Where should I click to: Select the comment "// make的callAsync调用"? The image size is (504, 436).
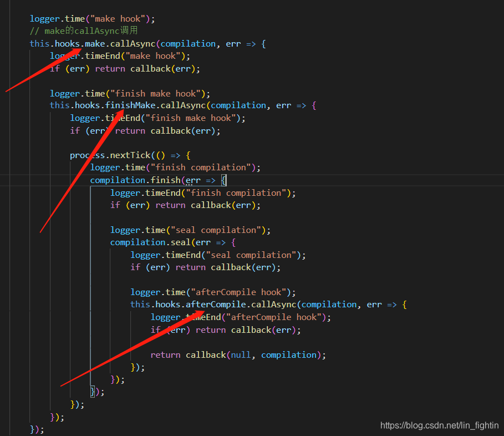point(84,31)
